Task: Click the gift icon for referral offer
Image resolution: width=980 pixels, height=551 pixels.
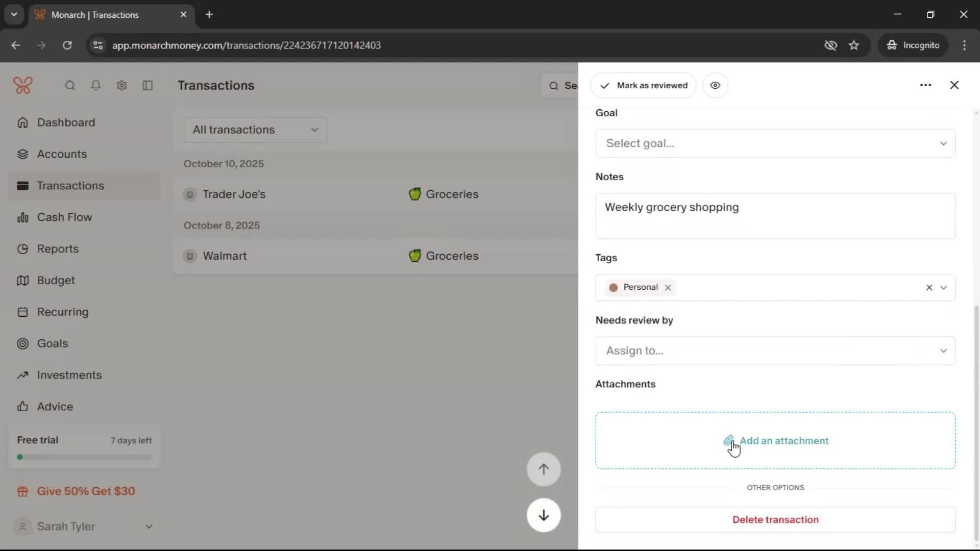Action: (x=22, y=491)
